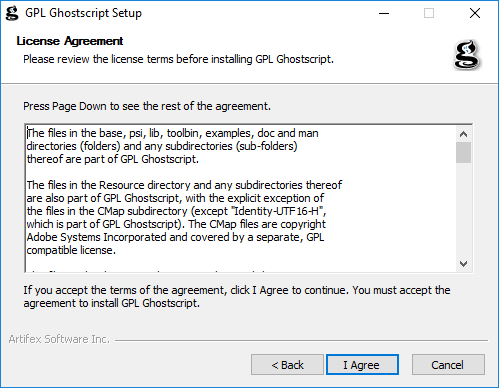499x388 pixels.
Task: Click the 'GPL Ghostscript Setup' title bar text
Action: [x=84, y=13]
